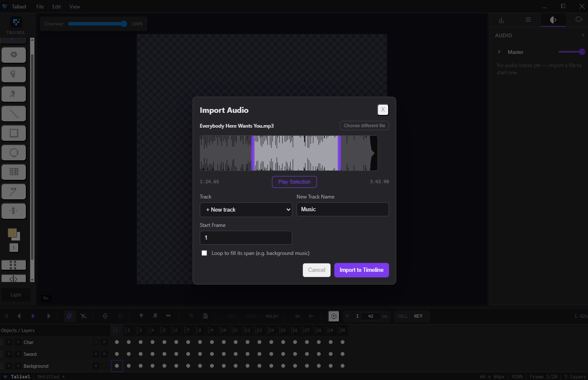
Task: Select the Rectangle tool in toolbox
Action: click(14, 133)
